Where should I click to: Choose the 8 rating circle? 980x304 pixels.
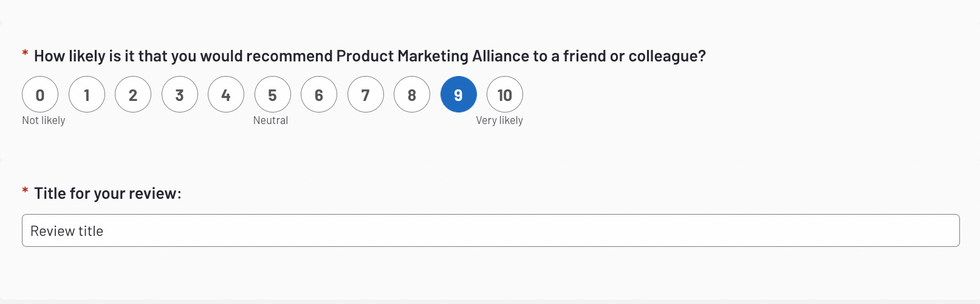tap(412, 94)
